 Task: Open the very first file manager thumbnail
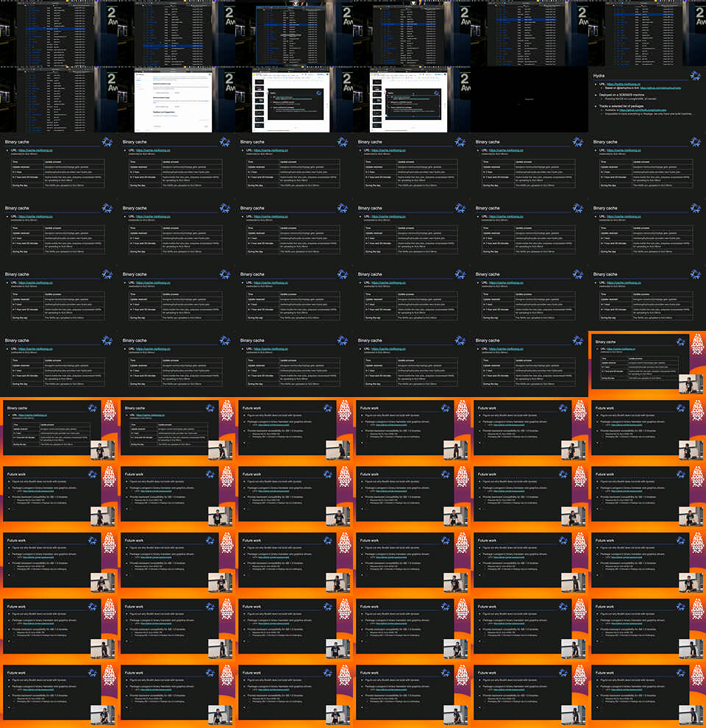(59, 33)
